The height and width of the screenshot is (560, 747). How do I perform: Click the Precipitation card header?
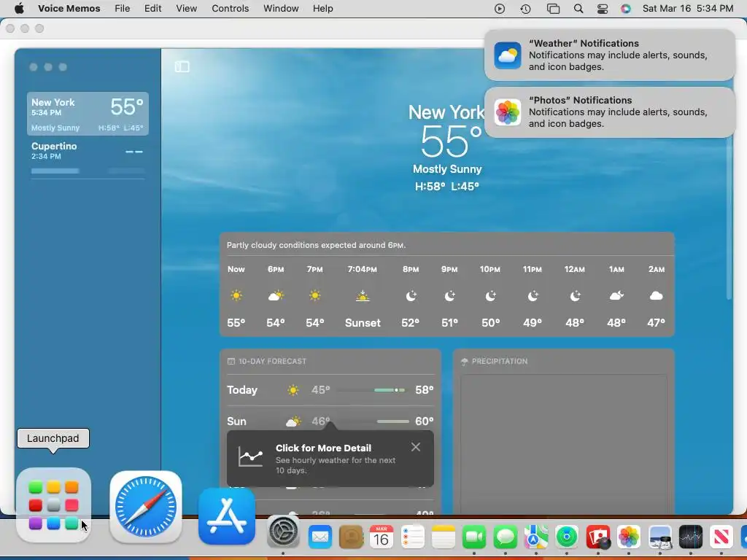[495, 361]
